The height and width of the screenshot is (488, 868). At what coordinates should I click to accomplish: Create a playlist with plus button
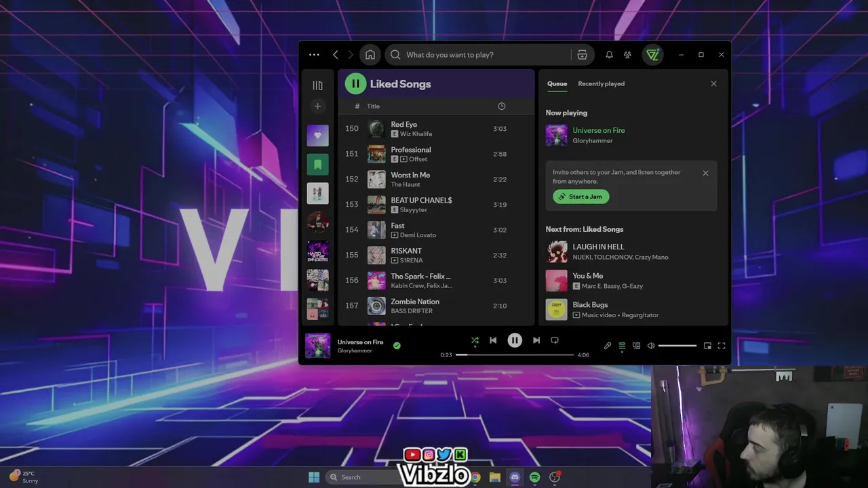[x=317, y=106]
